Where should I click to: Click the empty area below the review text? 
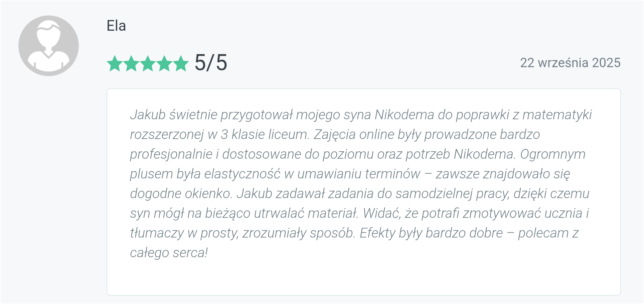coord(363,277)
